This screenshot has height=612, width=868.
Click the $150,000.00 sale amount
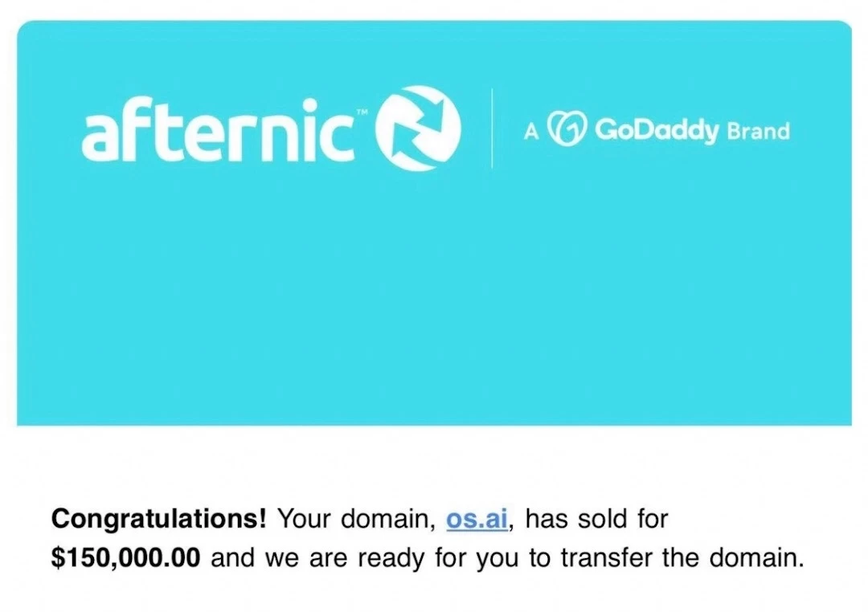point(125,557)
